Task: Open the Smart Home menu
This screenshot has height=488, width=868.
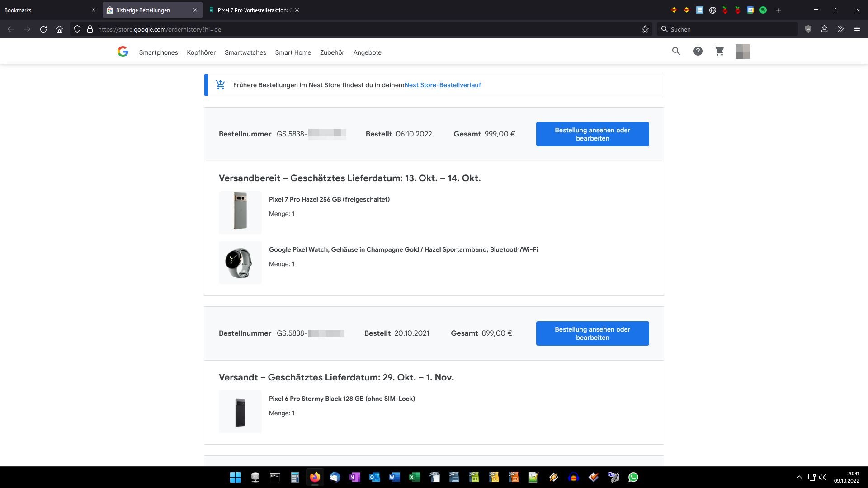Action: pyautogui.click(x=293, y=52)
